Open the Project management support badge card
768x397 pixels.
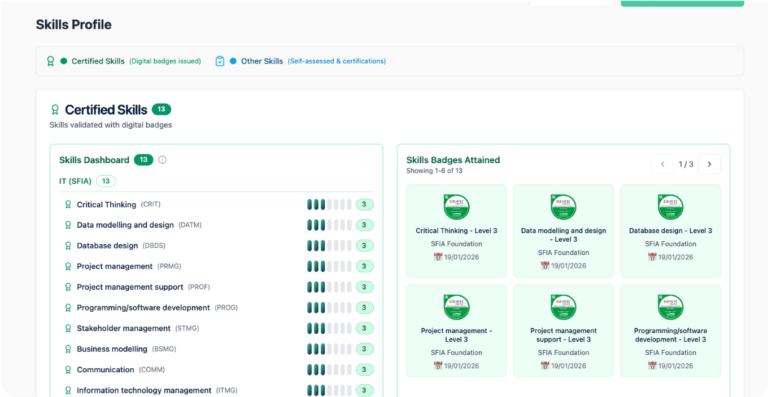click(563, 330)
